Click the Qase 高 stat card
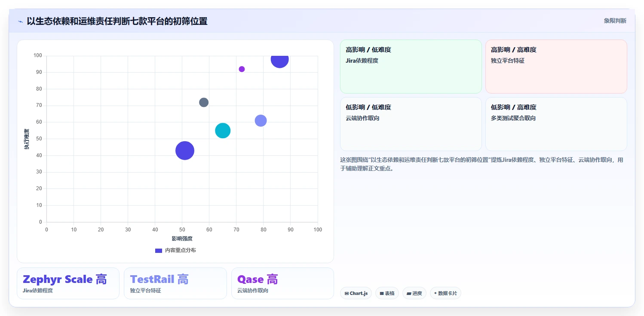 [282, 283]
